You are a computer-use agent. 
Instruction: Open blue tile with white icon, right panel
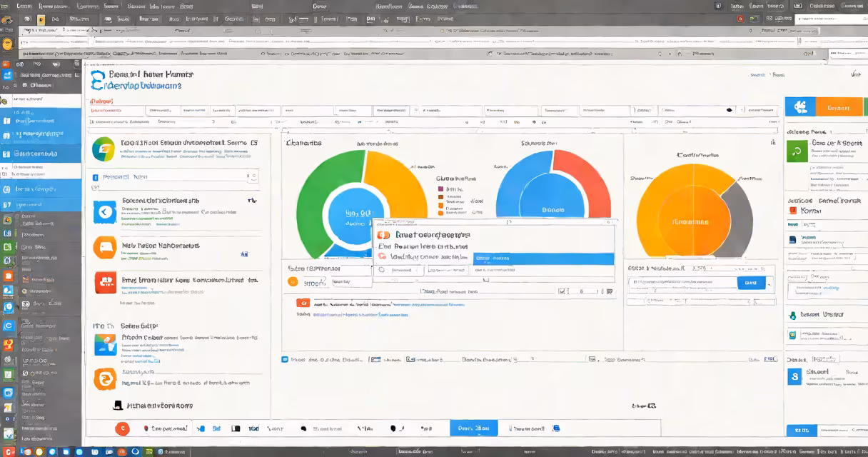pos(800,108)
